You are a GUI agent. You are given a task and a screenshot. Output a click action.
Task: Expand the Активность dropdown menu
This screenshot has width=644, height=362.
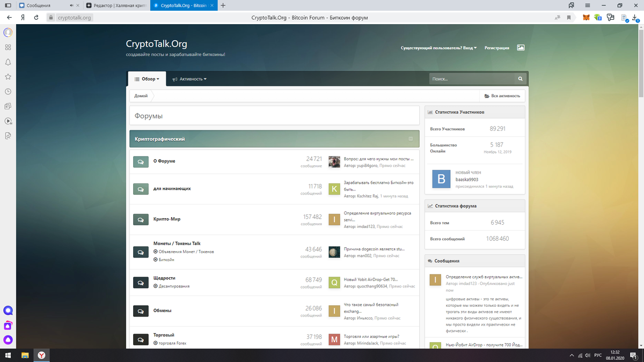coord(189,79)
